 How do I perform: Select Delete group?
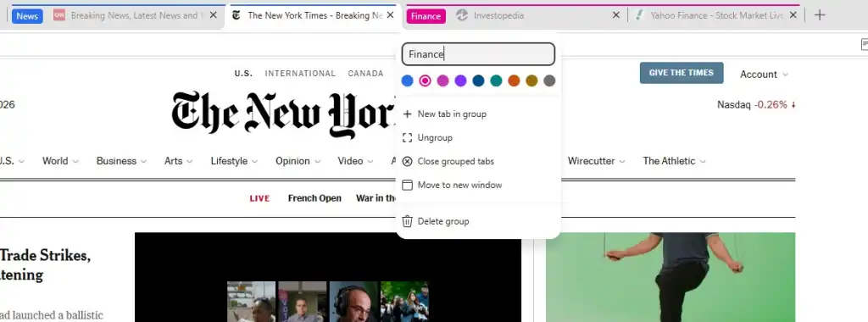click(x=478, y=221)
